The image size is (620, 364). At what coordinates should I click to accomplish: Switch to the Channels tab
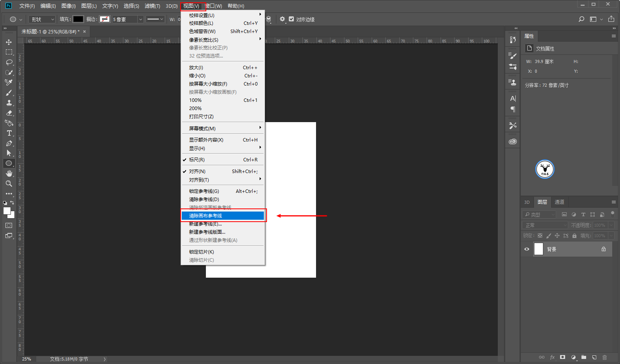point(559,202)
